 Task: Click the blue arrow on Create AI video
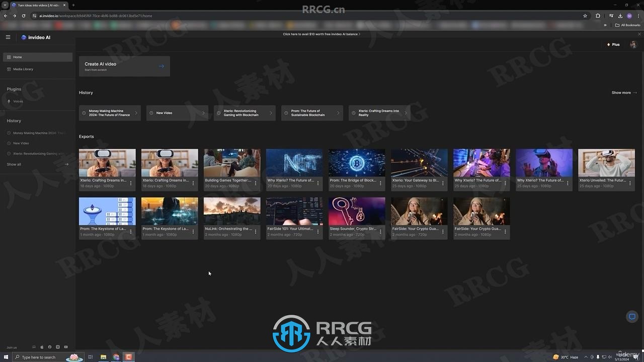(x=161, y=66)
